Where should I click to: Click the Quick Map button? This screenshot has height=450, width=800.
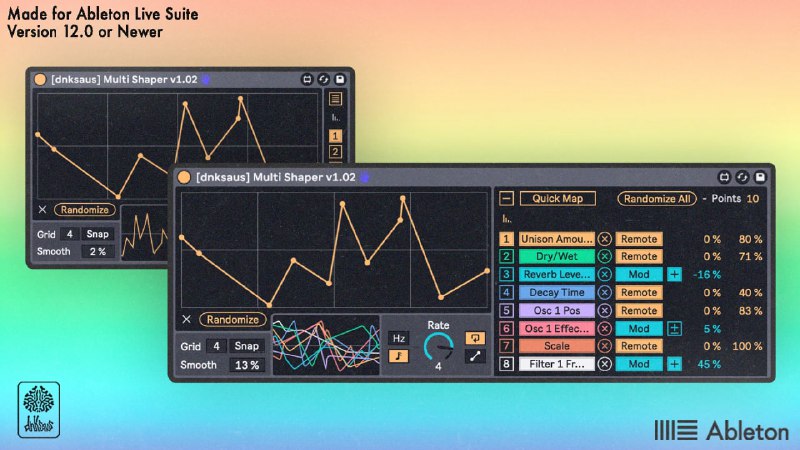click(558, 198)
